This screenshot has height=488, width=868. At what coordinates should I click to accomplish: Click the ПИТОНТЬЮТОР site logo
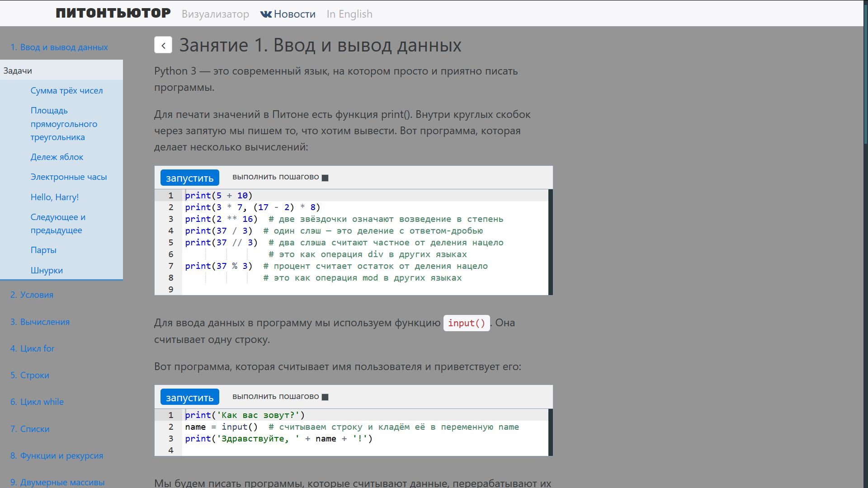(x=113, y=13)
